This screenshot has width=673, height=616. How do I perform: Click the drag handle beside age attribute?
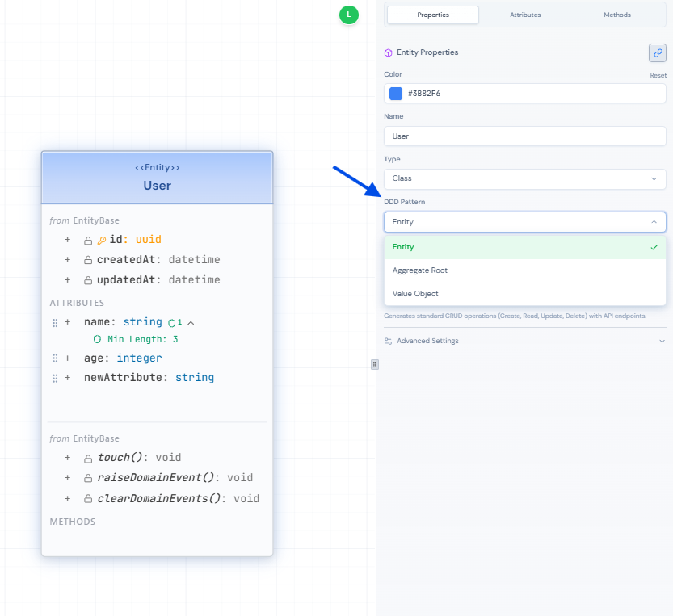56,358
